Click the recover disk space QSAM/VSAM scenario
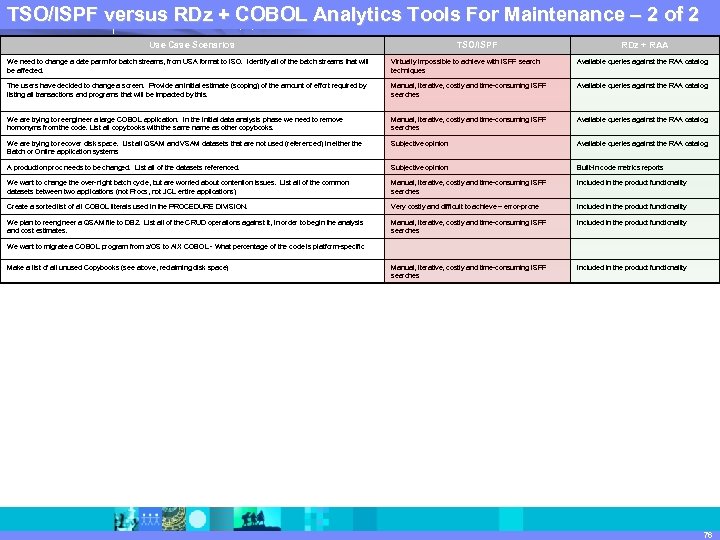 [x=192, y=147]
